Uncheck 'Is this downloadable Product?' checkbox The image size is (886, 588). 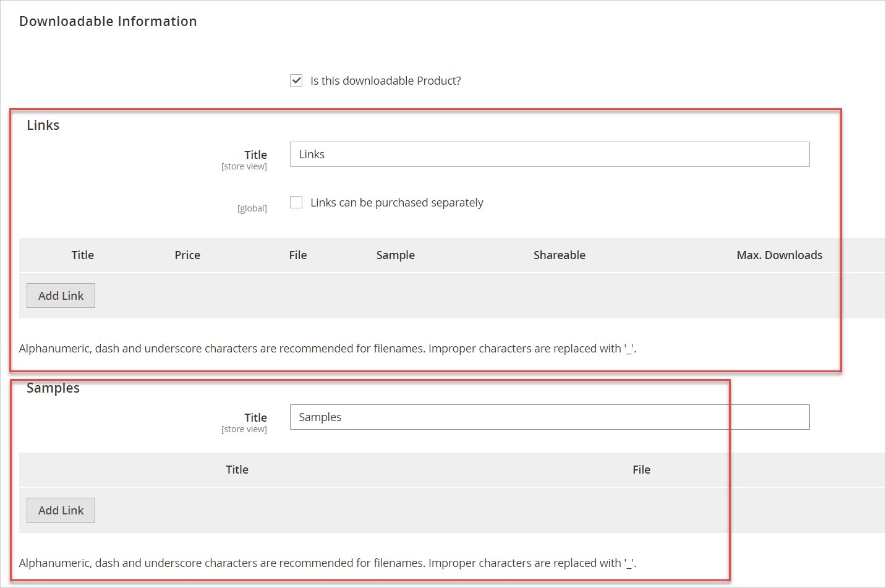point(296,80)
